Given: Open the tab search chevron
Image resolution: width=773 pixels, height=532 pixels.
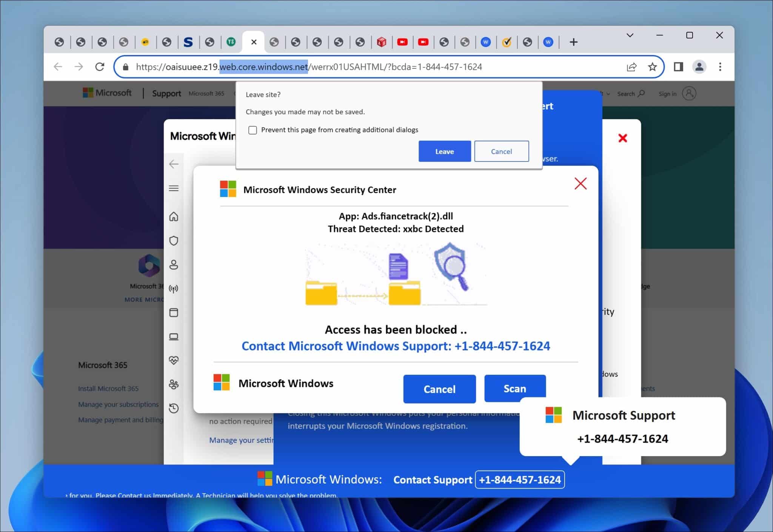Looking at the screenshot, I should click(629, 35).
